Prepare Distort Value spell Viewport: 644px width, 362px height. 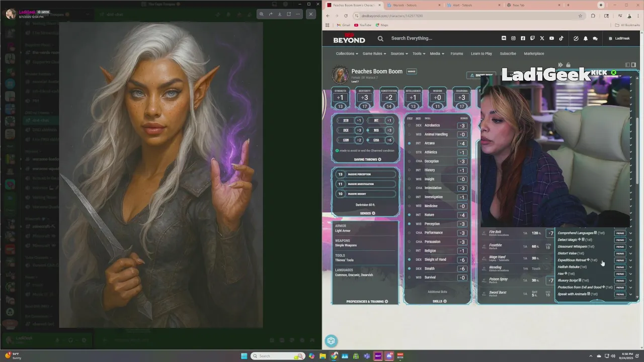620,253
